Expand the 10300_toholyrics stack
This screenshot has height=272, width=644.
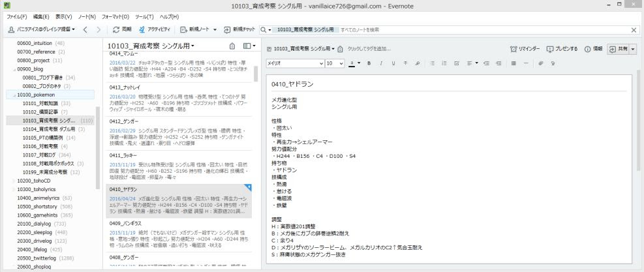point(14,189)
